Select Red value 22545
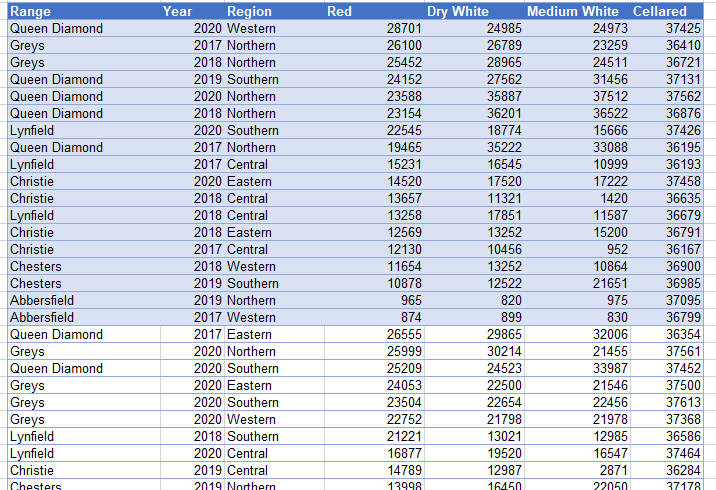 tap(404, 130)
